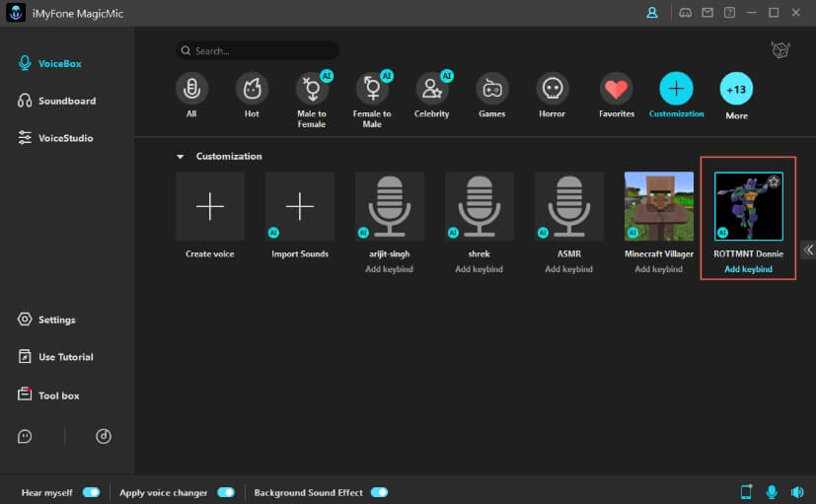The image size is (816, 504).
Task: Add keybind for arijit-singh voice
Action: pos(390,269)
